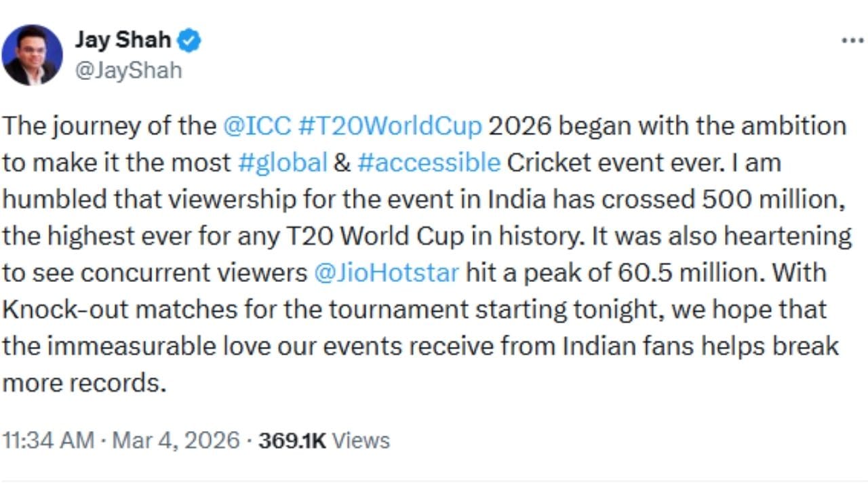Click the Jay Shah display name

click(x=122, y=41)
